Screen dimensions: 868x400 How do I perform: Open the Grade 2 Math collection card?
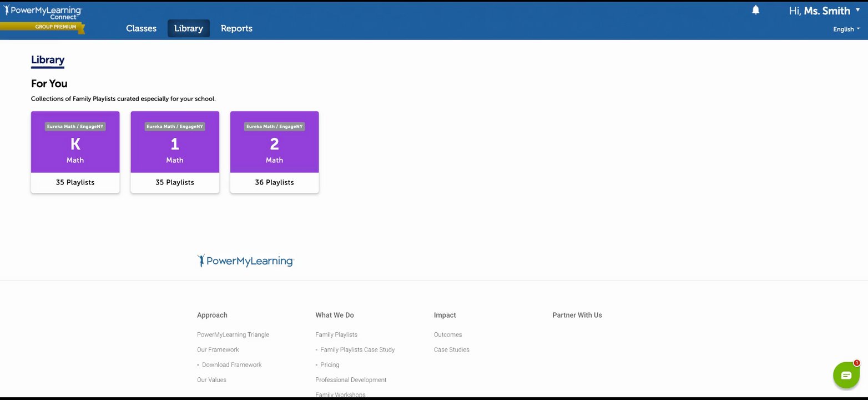(274, 152)
